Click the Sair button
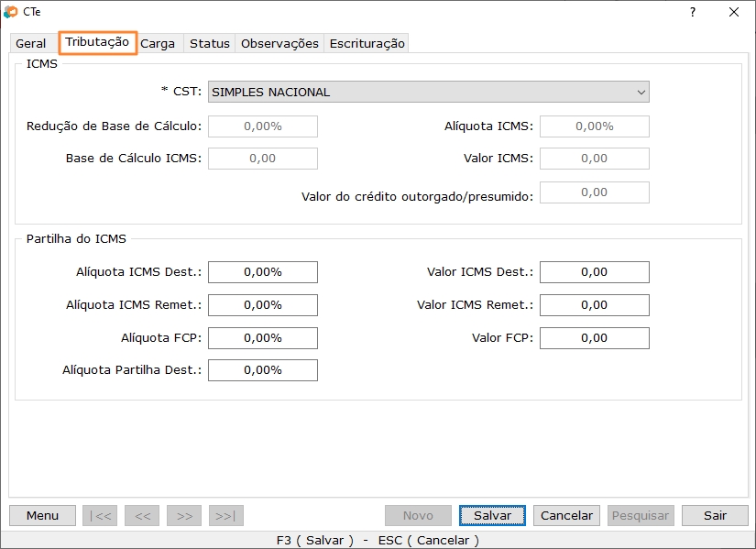Image resolution: width=756 pixels, height=549 pixels. point(715,515)
